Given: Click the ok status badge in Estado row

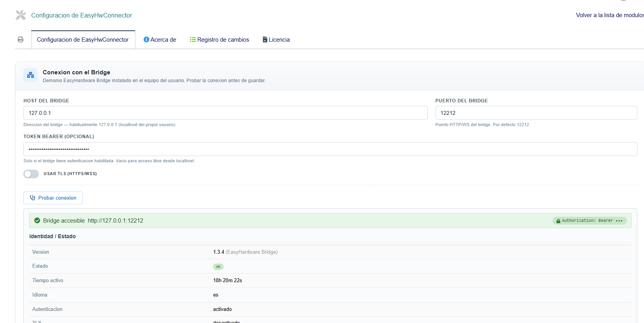Looking at the screenshot, I should pyautogui.click(x=218, y=267).
